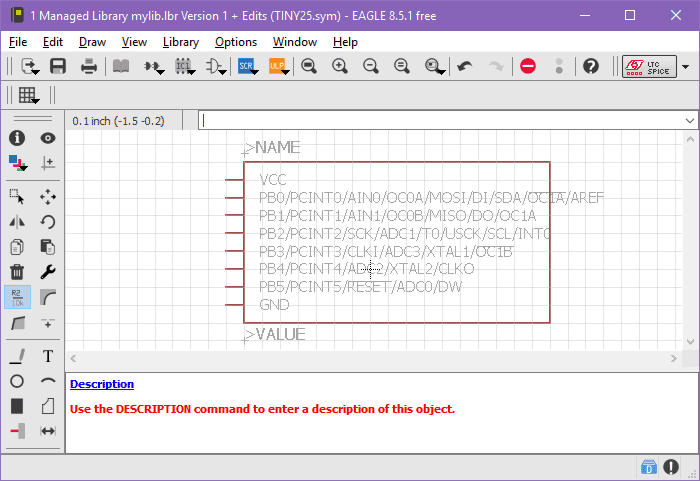Select the Delete trash can tool
Screen dimensions: 700x481
coord(17,271)
